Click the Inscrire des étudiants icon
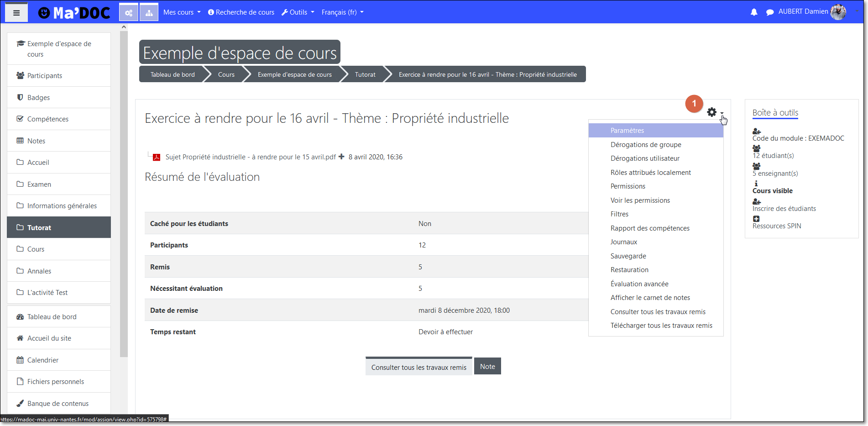Viewport: 868px width, 426px height. 757,202
